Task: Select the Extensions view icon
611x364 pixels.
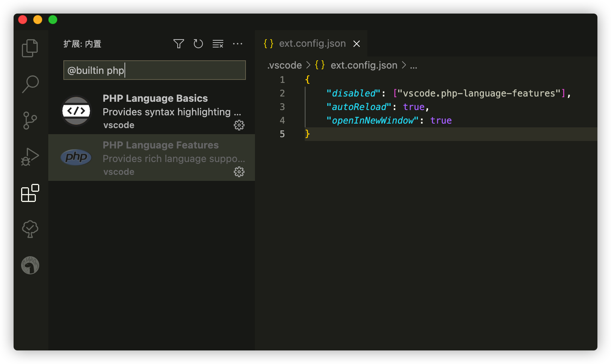Action: (x=30, y=194)
